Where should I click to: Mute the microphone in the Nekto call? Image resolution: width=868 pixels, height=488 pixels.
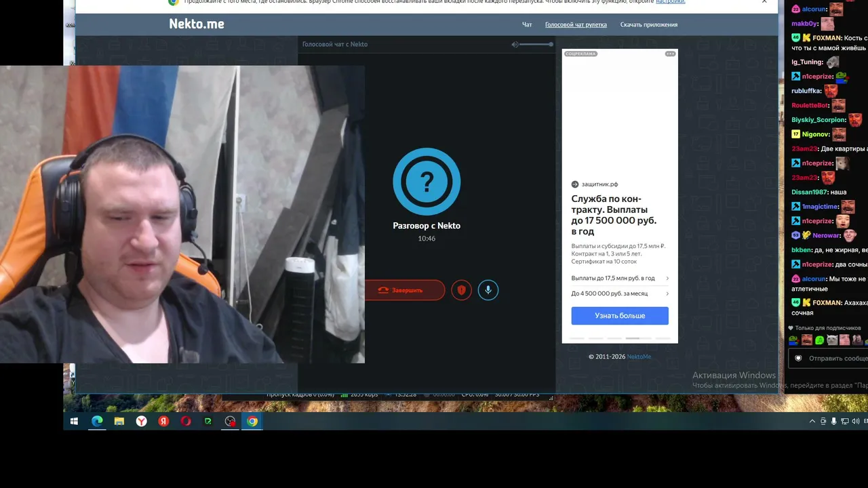488,290
